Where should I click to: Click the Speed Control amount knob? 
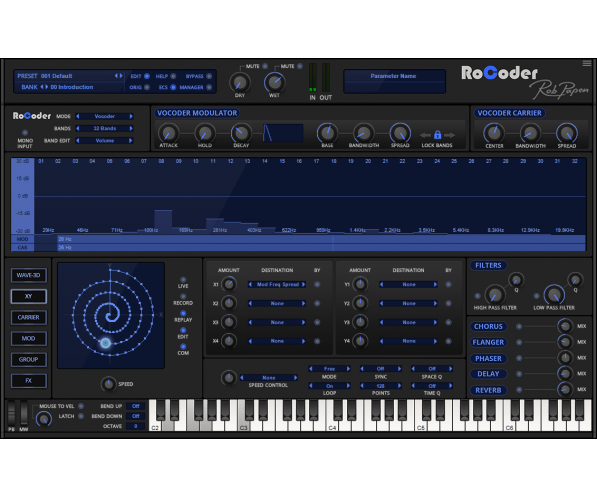228,377
